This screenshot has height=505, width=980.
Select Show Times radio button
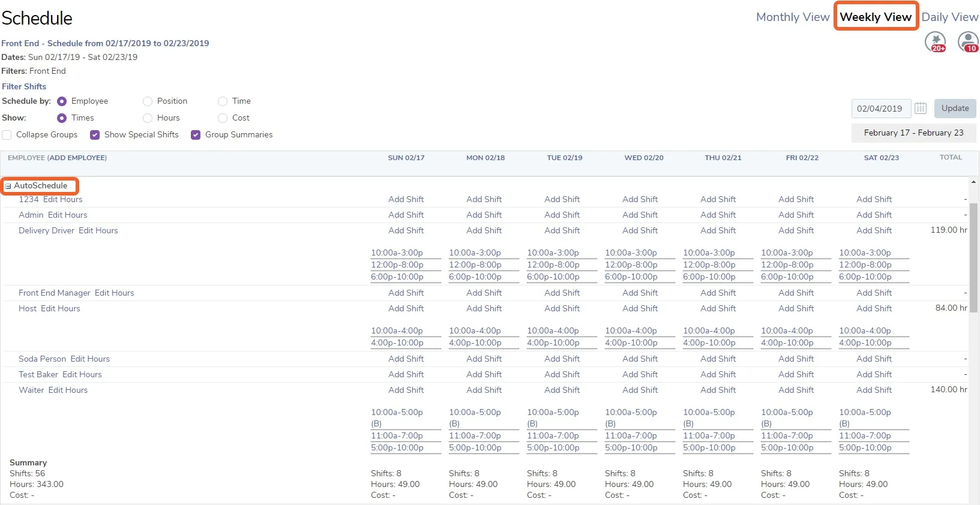[x=62, y=118]
